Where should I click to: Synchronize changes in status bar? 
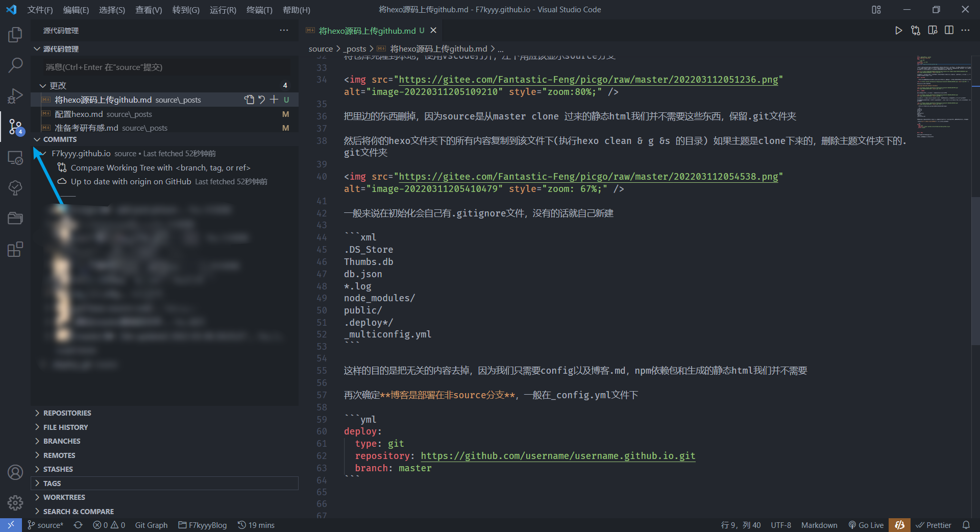(78, 525)
